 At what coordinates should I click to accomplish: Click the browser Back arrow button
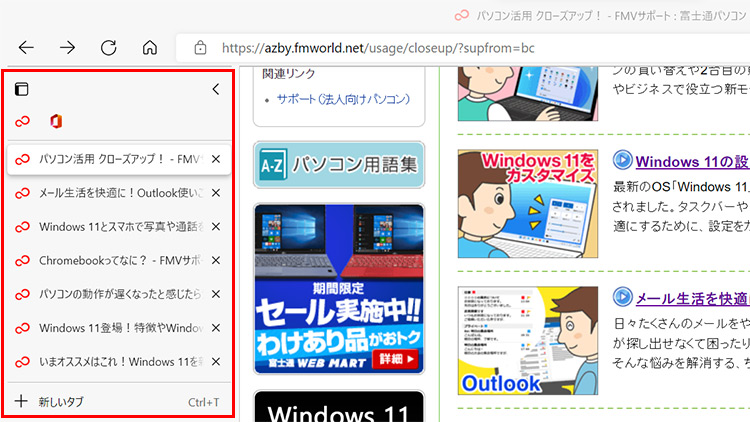[x=27, y=47]
